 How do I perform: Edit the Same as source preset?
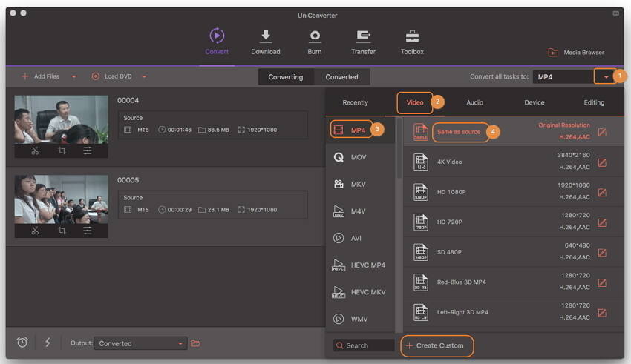[x=602, y=132]
